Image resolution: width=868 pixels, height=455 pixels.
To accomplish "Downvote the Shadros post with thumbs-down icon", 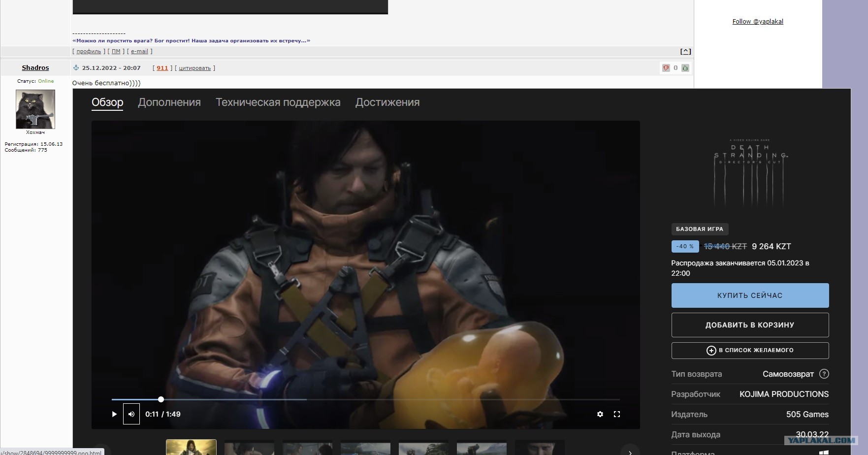I will click(x=666, y=68).
